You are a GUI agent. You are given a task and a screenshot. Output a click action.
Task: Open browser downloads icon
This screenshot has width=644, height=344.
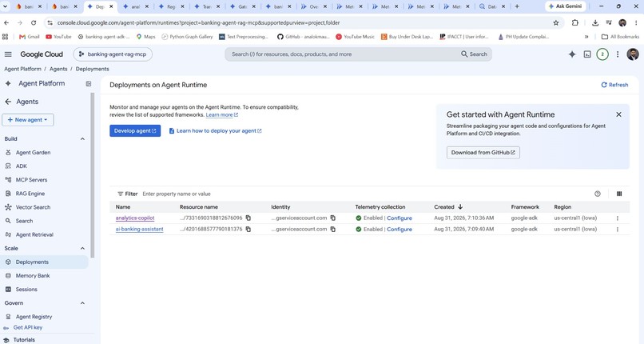point(594,23)
